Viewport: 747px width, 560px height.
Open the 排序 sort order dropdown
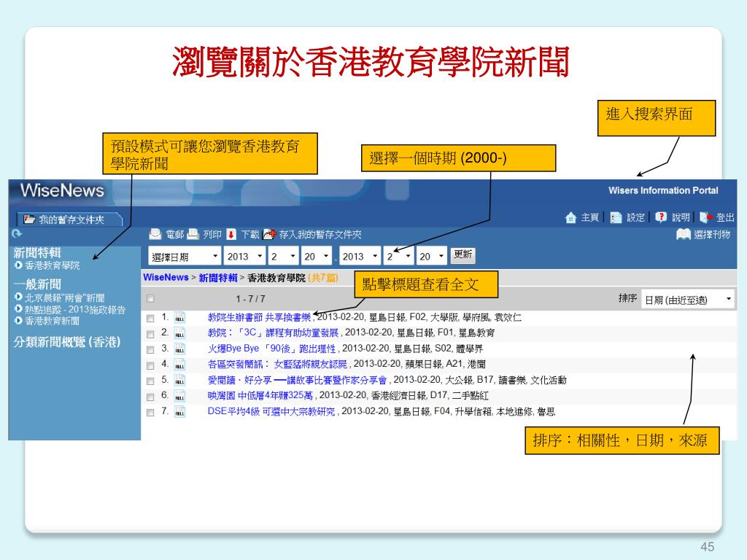click(x=687, y=300)
